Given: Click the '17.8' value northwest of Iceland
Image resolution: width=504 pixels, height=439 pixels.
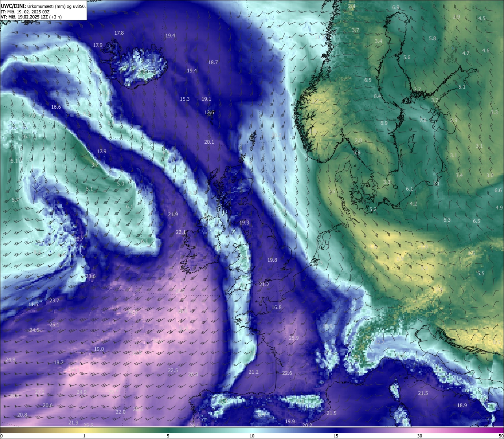Looking at the screenshot, I should 119,33.
